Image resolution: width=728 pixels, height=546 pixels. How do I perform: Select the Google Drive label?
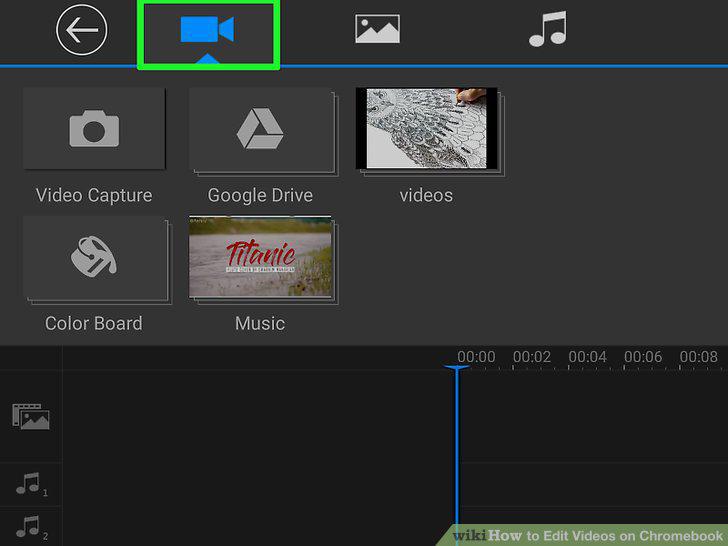coord(260,195)
